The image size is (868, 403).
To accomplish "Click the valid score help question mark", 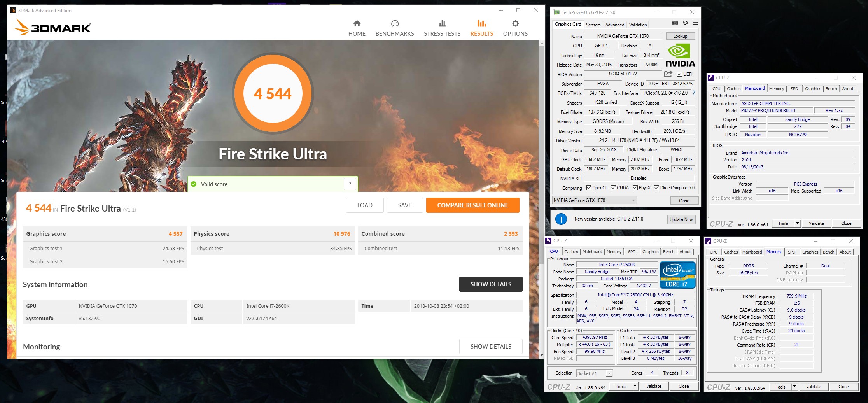I will [350, 184].
